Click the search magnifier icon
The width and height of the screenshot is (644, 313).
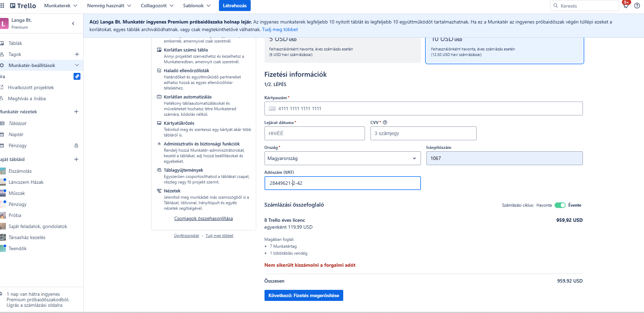point(556,6)
